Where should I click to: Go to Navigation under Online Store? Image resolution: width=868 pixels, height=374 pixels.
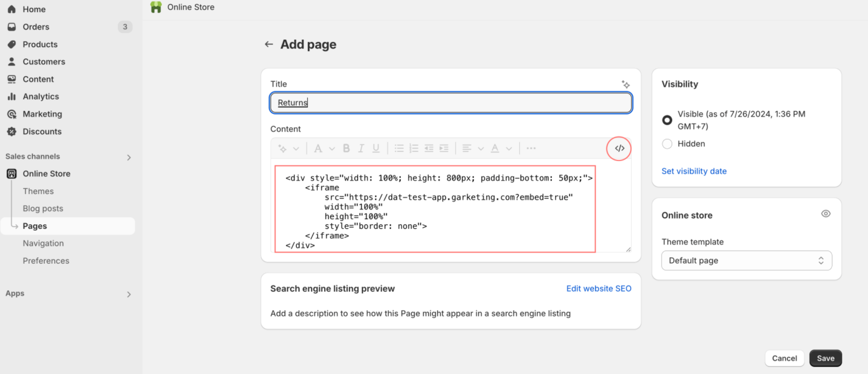click(43, 243)
